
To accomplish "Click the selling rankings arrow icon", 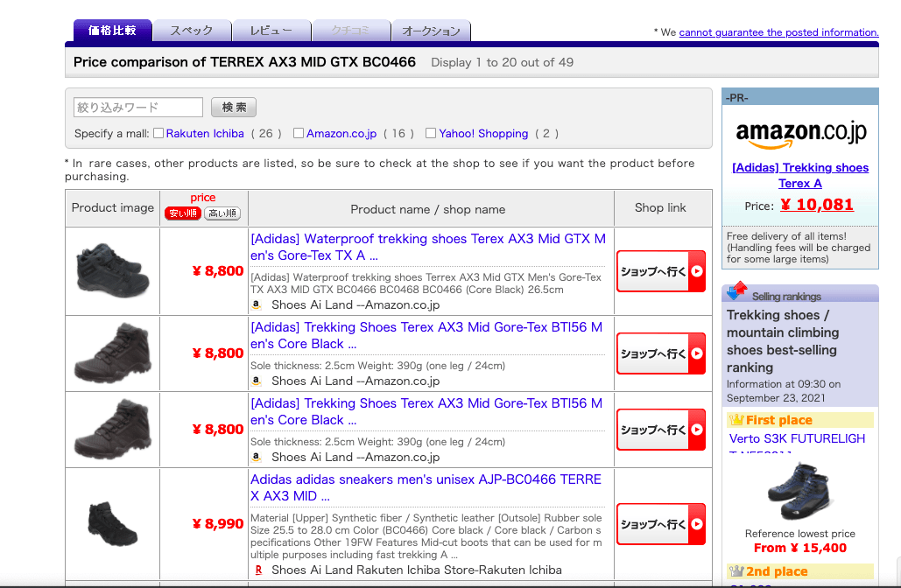I will coord(737,291).
